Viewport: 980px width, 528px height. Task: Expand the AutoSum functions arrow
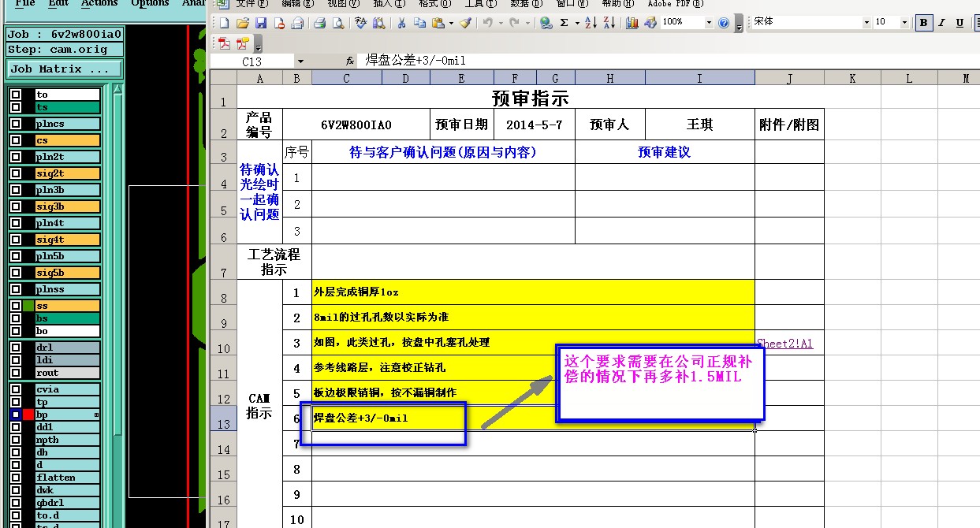click(576, 23)
